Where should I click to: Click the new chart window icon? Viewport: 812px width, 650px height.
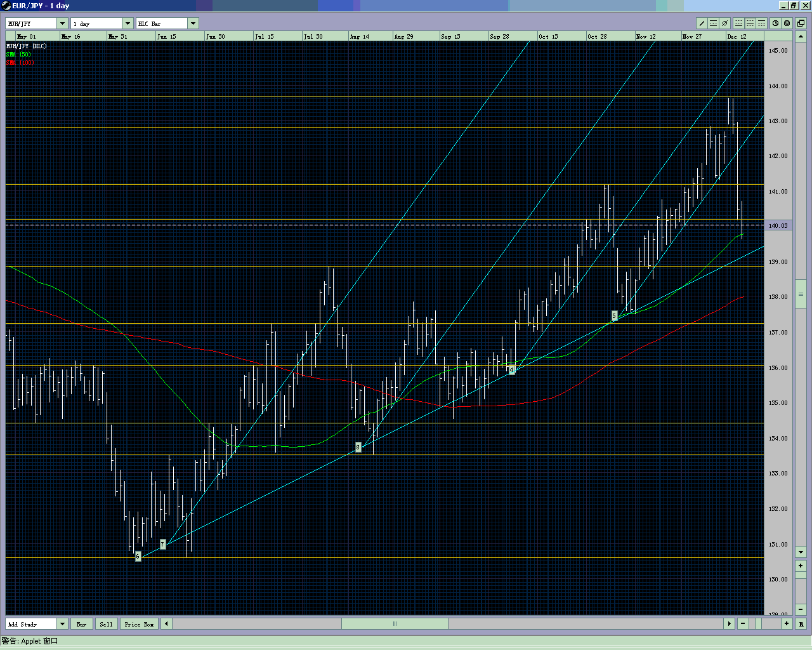(800, 23)
